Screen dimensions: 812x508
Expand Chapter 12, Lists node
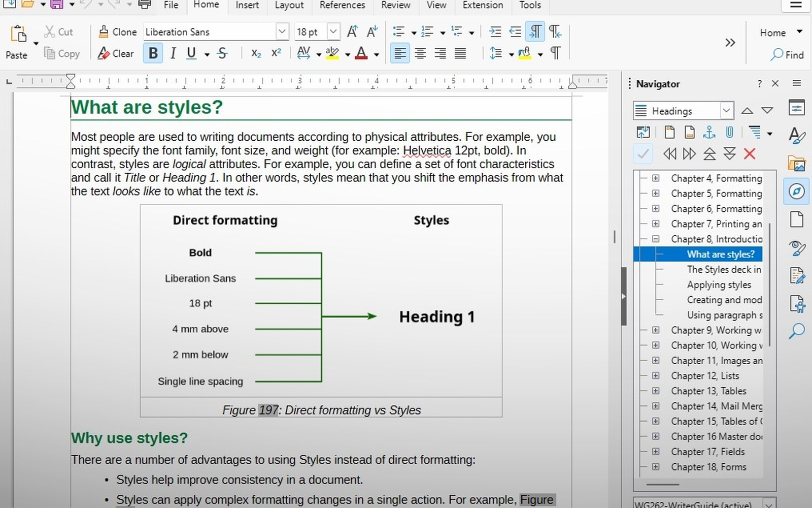(656, 375)
